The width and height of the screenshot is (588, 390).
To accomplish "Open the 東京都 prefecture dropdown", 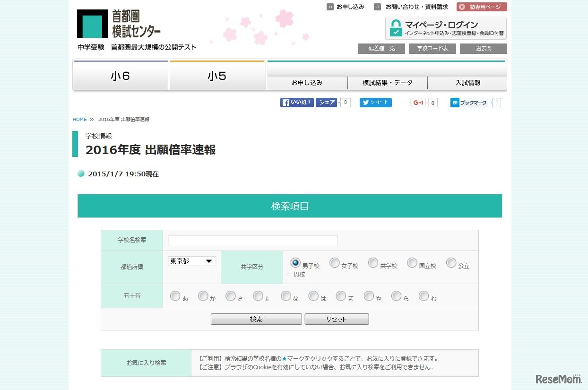I will [x=191, y=260].
